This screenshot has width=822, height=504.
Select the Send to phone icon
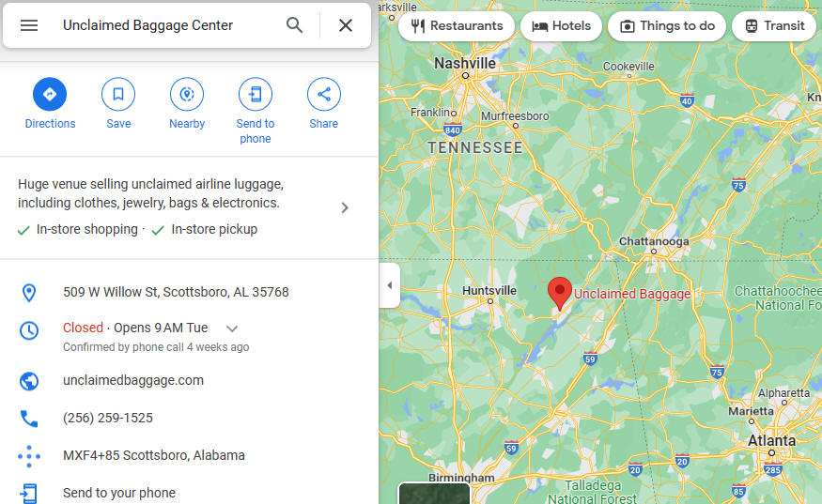click(256, 94)
